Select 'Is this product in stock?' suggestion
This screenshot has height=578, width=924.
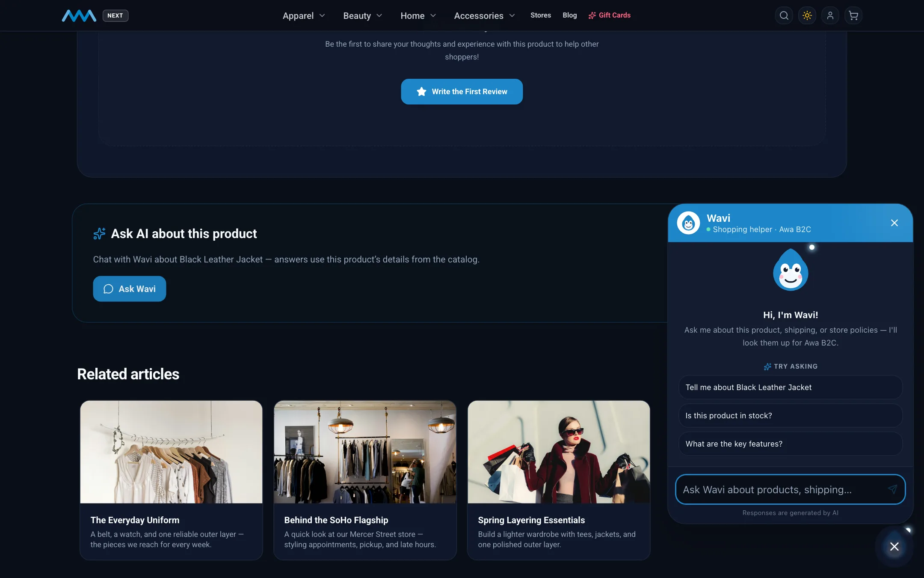[x=790, y=416]
